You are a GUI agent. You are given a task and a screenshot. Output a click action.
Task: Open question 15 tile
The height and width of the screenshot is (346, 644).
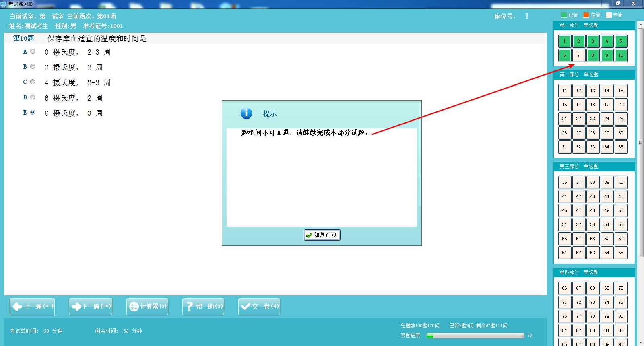coord(621,91)
